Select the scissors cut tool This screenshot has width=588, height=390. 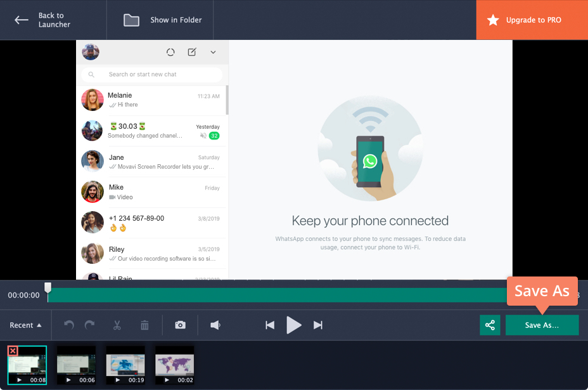point(117,325)
